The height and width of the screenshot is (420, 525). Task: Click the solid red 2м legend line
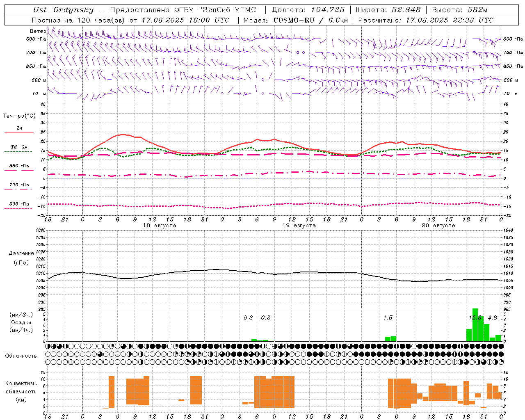[x=19, y=132]
